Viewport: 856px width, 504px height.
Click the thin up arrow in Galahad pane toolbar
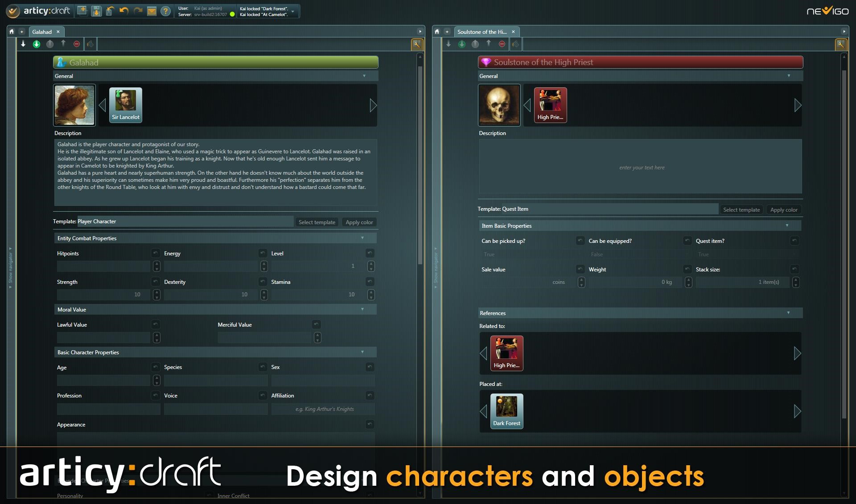point(63,43)
